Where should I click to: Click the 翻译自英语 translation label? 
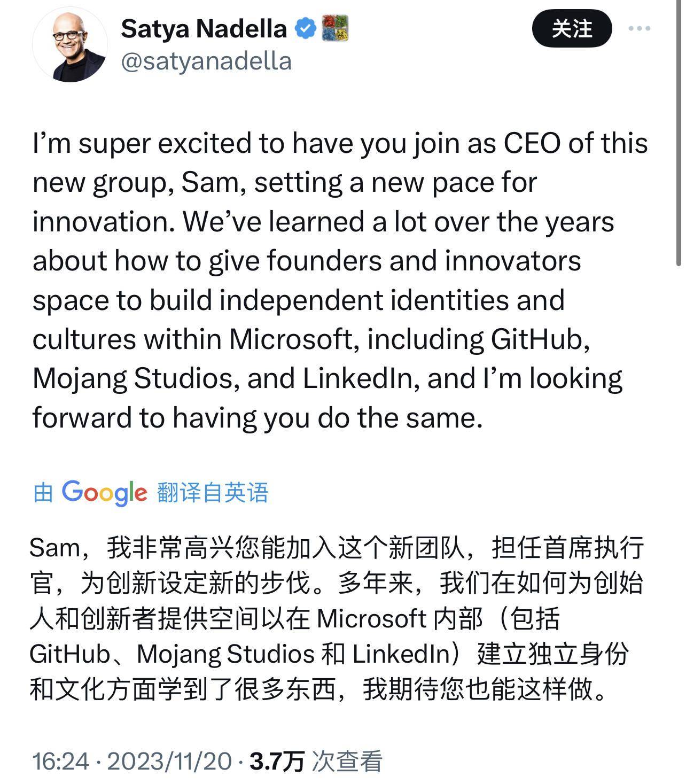(x=213, y=493)
